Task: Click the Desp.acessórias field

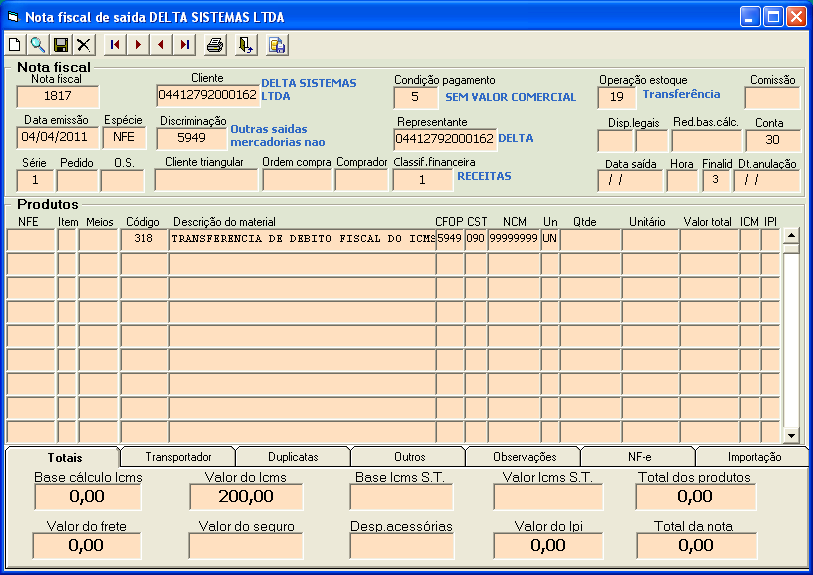Action: click(x=402, y=546)
